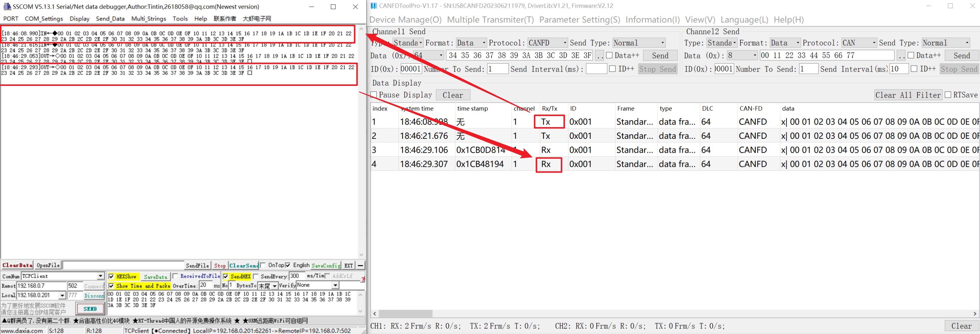Disable the HEXShow checkbox
The image size is (980, 334).
111,276
